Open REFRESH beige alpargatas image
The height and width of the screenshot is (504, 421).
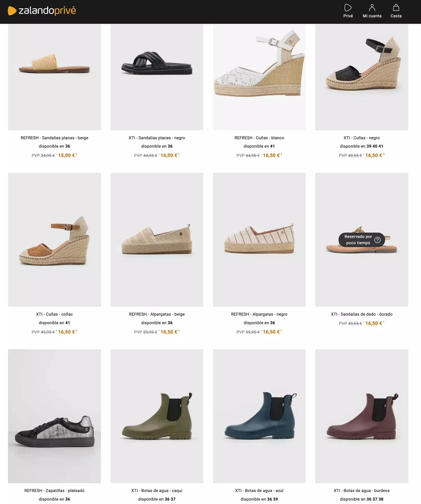click(x=157, y=240)
